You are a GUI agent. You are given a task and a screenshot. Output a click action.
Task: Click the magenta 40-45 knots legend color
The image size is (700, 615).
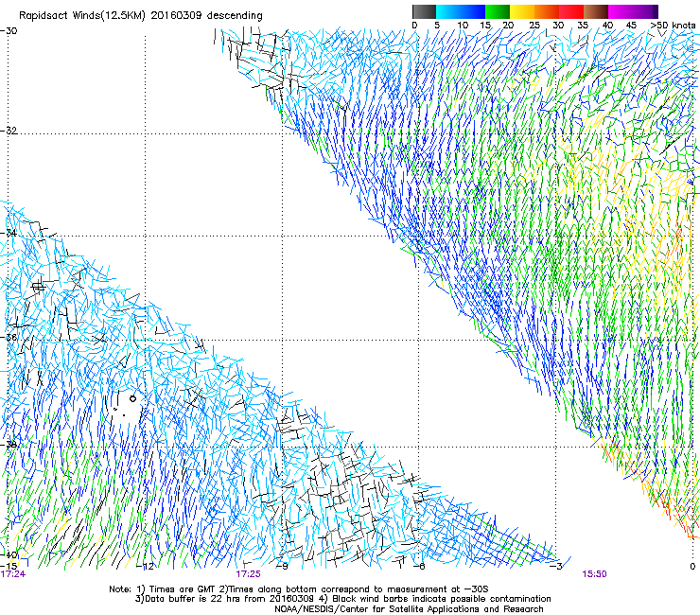[x=621, y=11]
